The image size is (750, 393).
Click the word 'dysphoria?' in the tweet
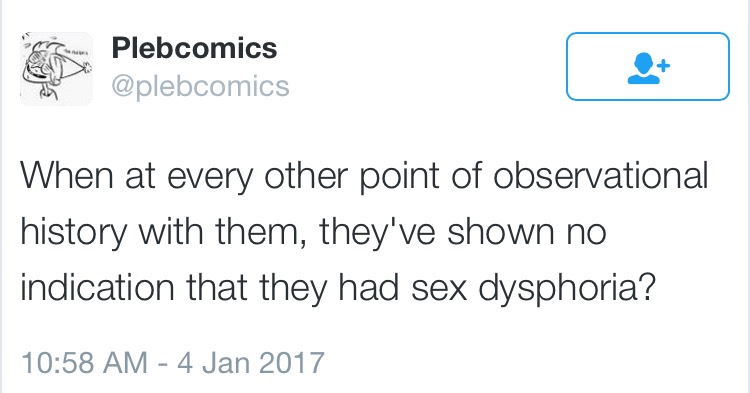coord(566,288)
